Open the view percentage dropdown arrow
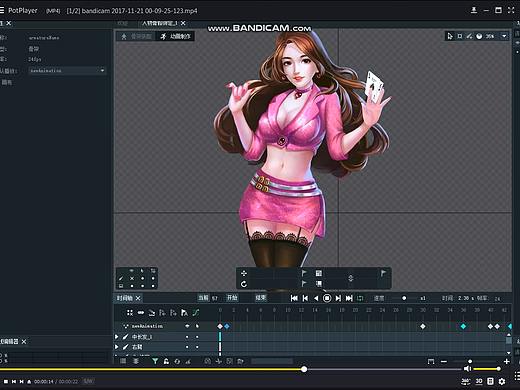This screenshot has height=390, width=520. click(x=504, y=36)
